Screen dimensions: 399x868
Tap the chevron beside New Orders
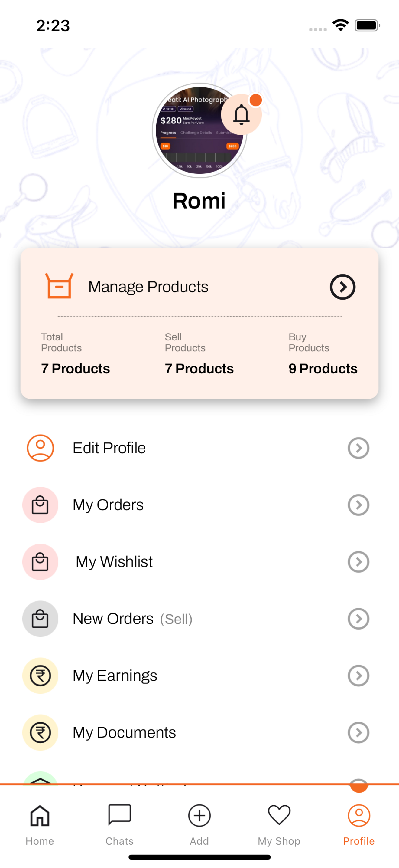[358, 619]
